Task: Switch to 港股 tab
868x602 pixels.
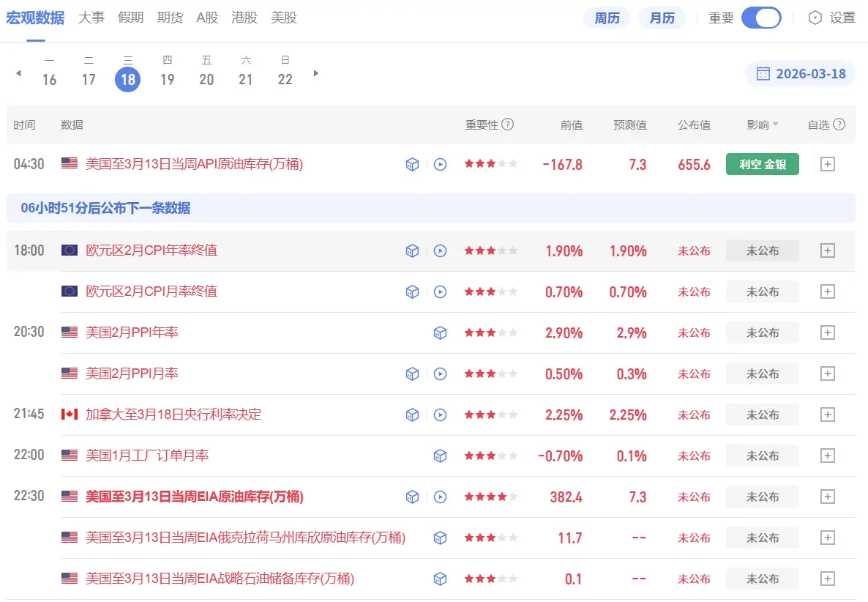Action: (x=244, y=18)
